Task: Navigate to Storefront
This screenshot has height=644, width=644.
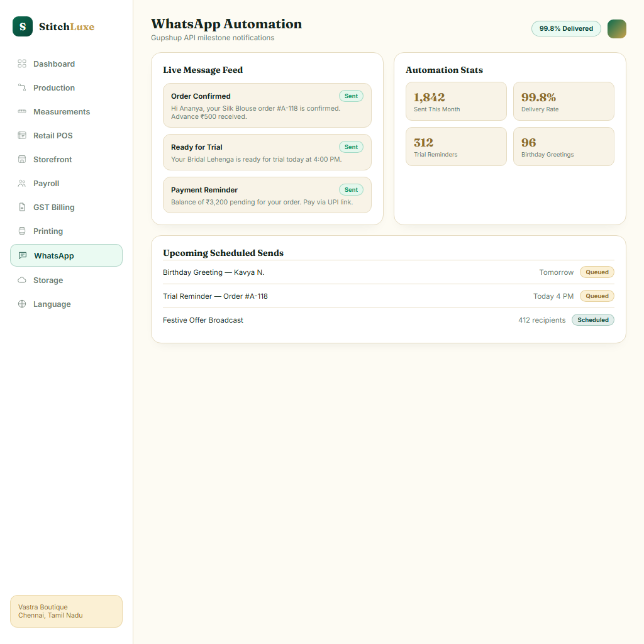Action: click(x=66, y=159)
